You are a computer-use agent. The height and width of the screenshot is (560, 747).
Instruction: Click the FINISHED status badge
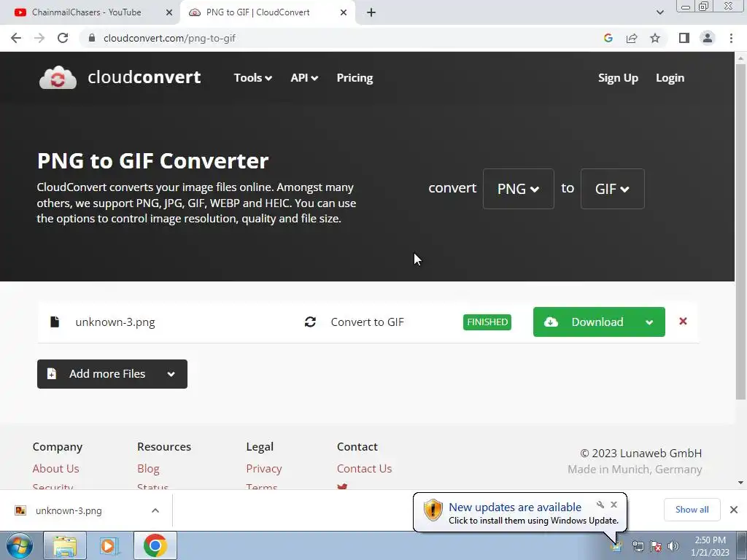point(487,322)
